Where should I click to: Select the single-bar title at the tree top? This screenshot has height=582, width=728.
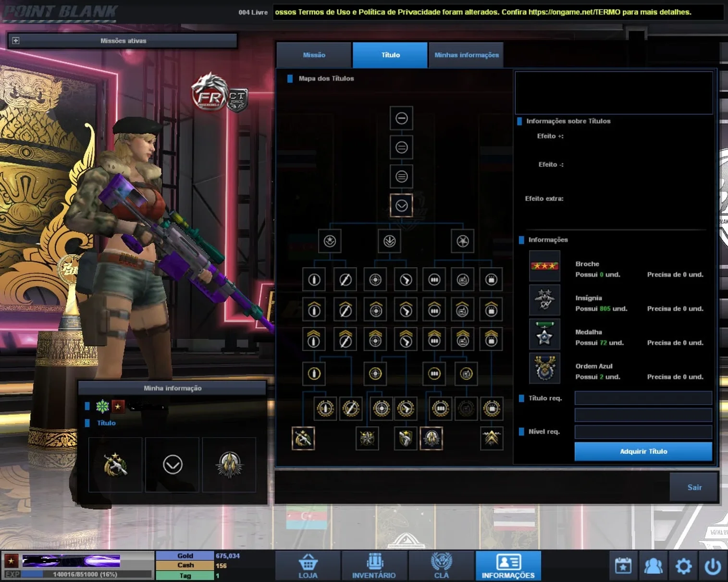click(x=401, y=118)
